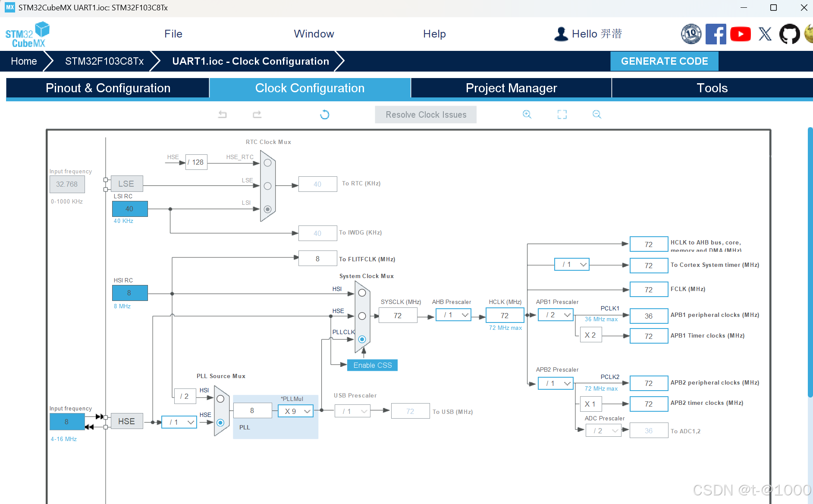Viewport: 813px width, 504px height.
Task: Zoom in on the clock diagram
Action: pyautogui.click(x=527, y=114)
